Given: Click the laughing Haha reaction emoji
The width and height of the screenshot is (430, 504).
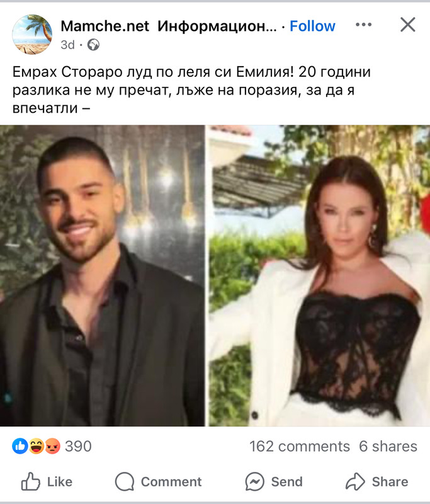Looking at the screenshot, I should point(37,446).
